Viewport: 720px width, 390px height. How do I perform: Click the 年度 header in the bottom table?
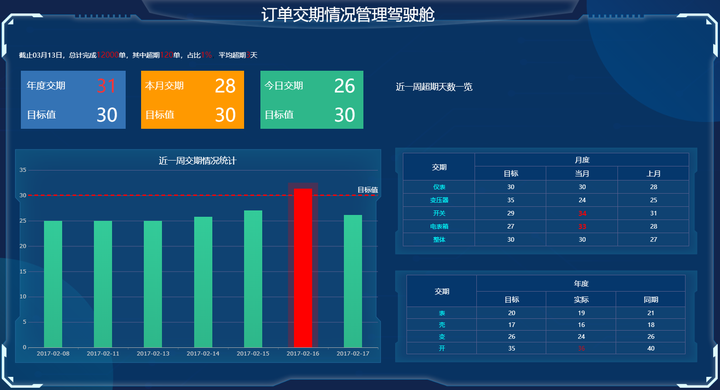(581, 284)
